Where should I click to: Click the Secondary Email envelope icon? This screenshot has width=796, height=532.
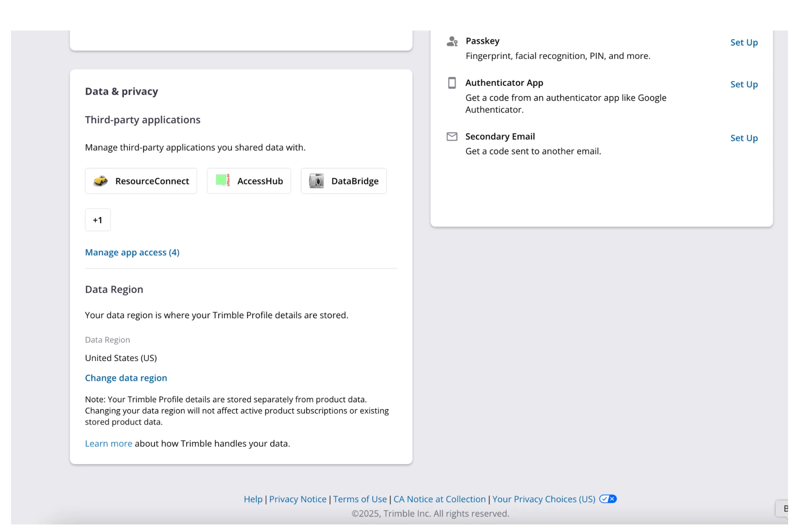[452, 137]
